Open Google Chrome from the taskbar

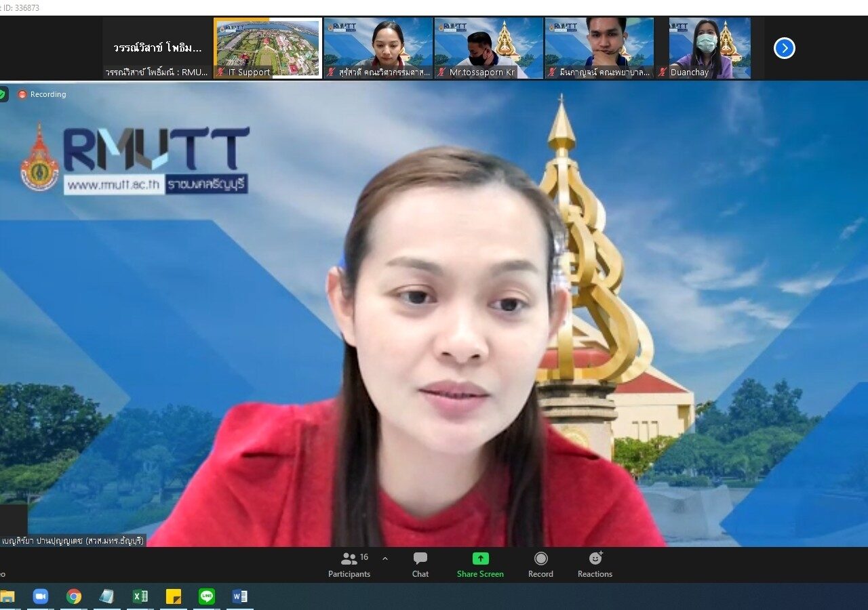click(74, 596)
